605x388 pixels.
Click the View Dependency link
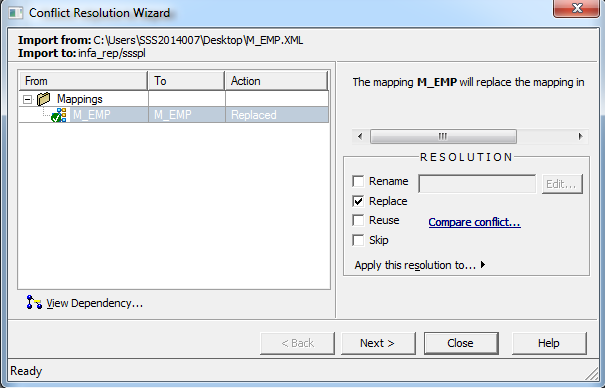coord(95,303)
